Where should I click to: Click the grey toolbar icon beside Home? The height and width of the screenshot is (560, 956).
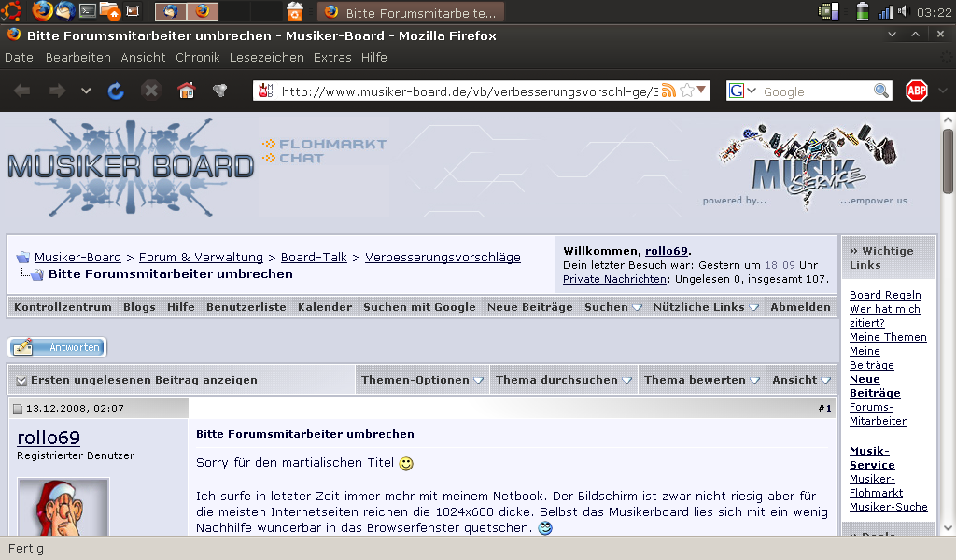(x=219, y=91)
